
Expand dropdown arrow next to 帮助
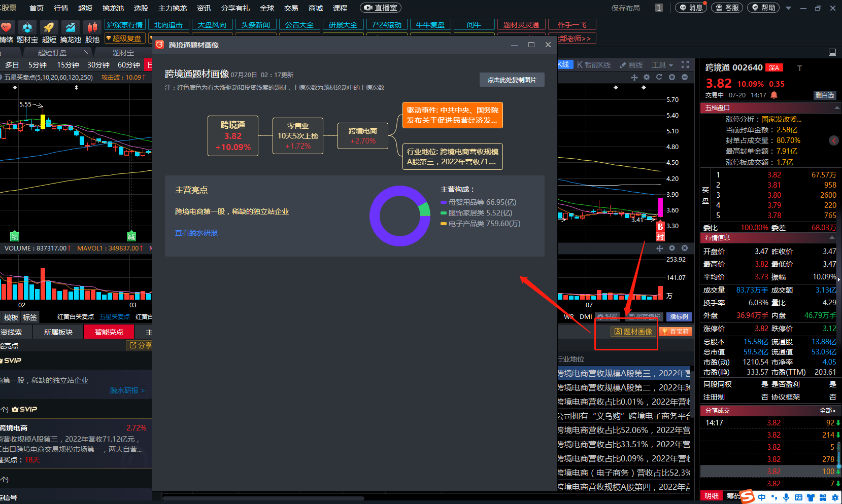tap(788, 8)
